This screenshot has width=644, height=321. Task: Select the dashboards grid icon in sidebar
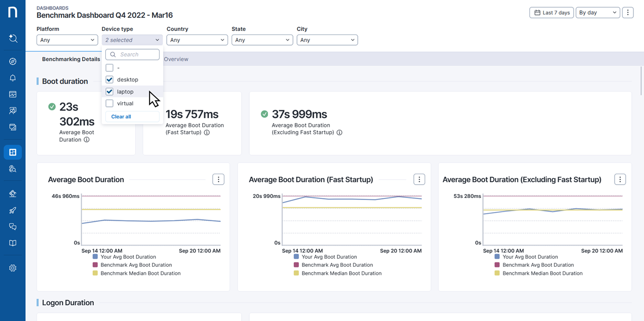[13, 152]
